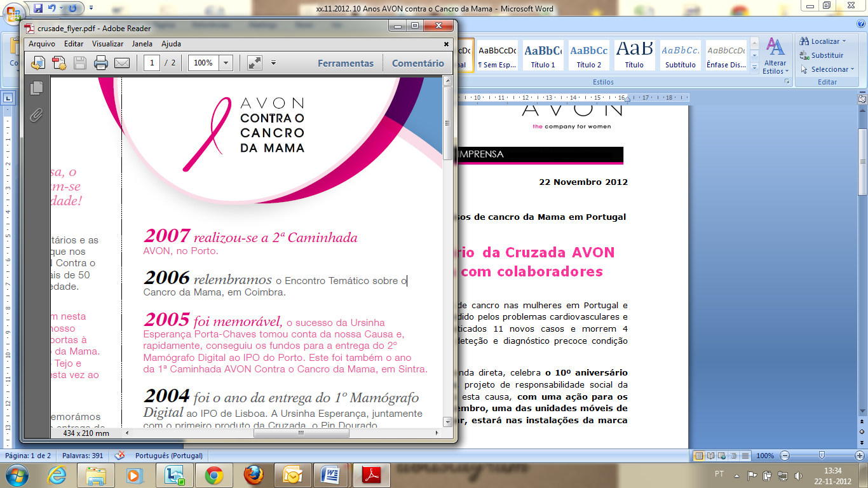Viewport: 868px width, 488px height.
Task: Open Firefox from taskbar
Action: (254, 475)
